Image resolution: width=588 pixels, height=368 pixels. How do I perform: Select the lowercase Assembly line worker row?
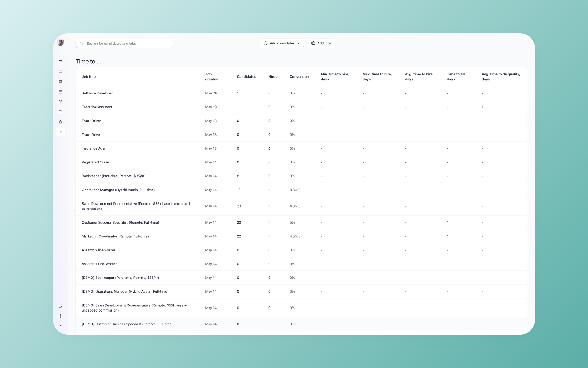302,250
